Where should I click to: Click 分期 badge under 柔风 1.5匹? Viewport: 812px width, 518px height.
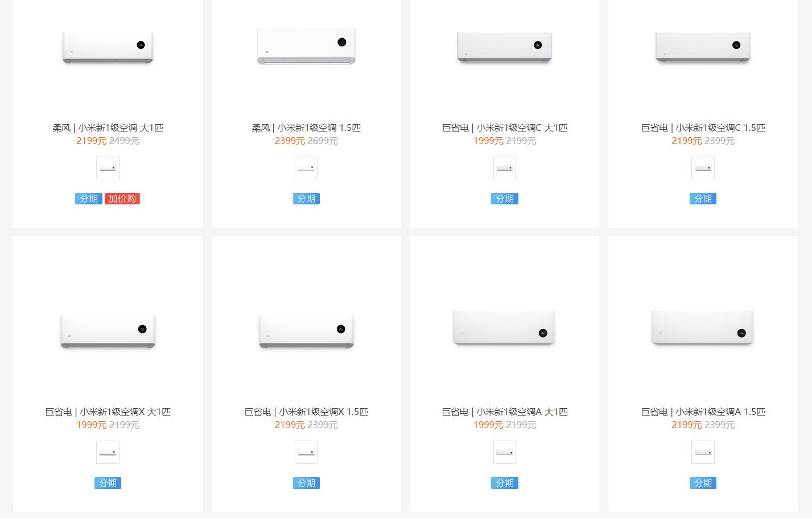(306, 199)
